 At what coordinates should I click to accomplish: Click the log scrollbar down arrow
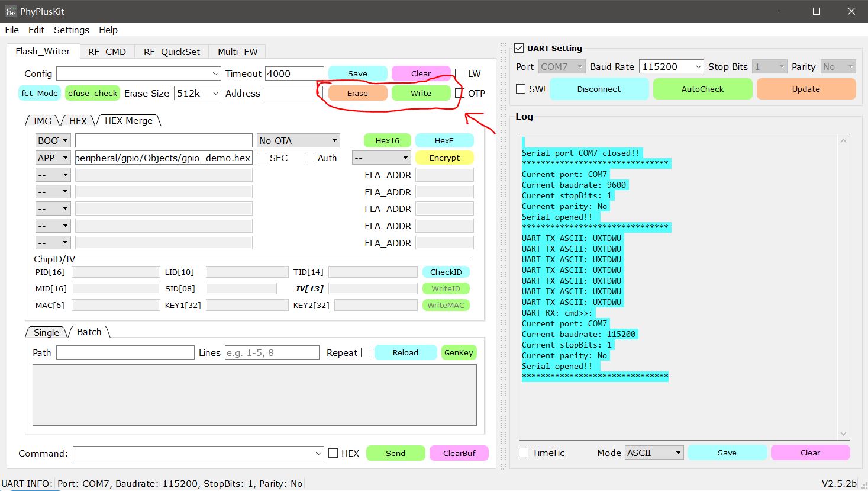point(843,434)
